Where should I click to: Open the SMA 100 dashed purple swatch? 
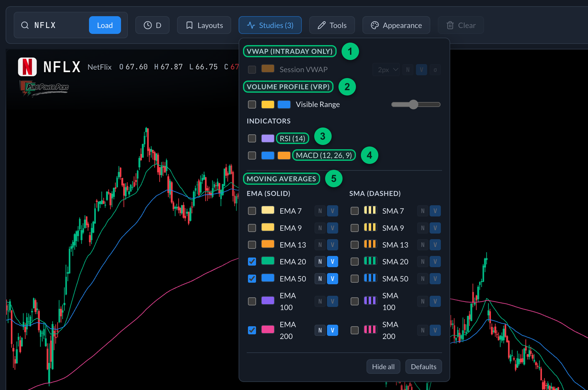click(370, 301)
